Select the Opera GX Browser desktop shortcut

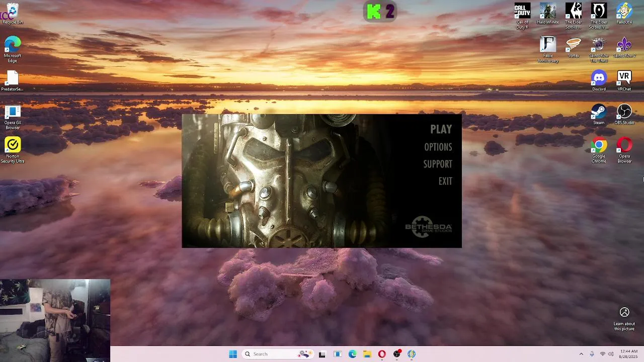(x=13, y=117)
